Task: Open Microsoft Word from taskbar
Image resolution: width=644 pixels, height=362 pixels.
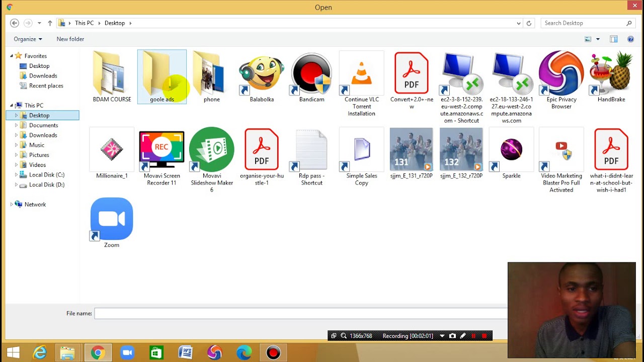Action: coord(186,353)
